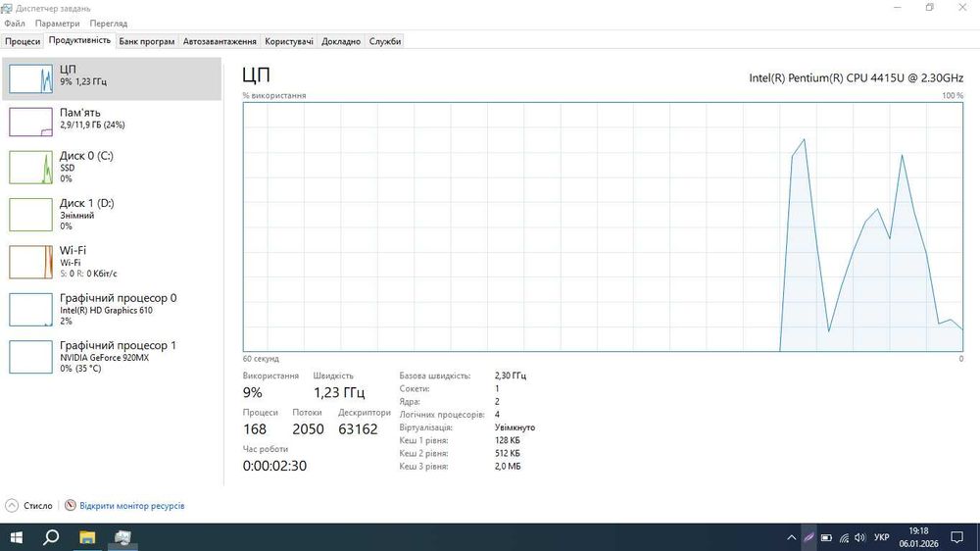Go to the Докладно tab
The image size is (980, 551).
pos(341,41)
